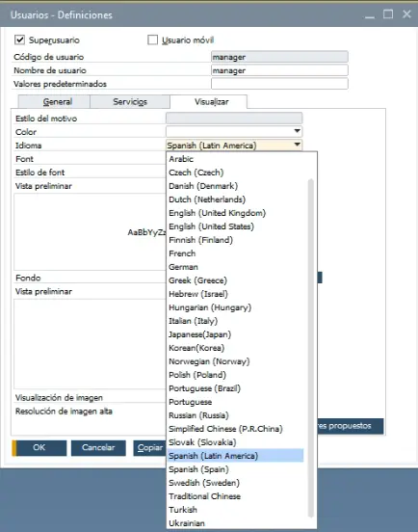Click the Nombre de usuario input field
The image size is (418, 532).
tap(279, 70)
